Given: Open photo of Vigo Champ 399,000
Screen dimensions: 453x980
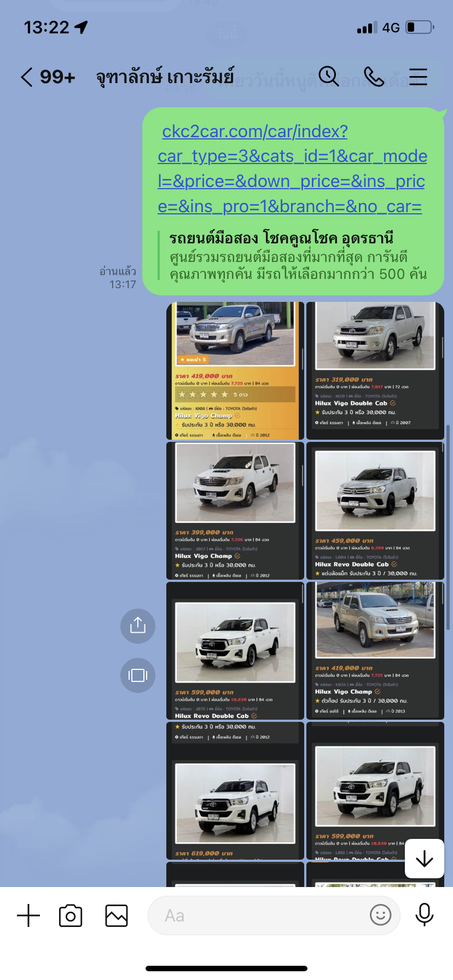Looking at the screenshot, I should [235, 511].
